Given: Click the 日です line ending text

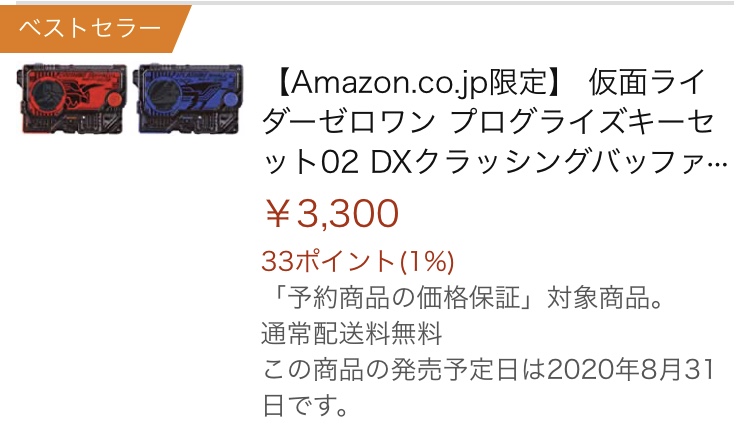Looking at the screenshot, I should pyautogui.click(x=305, y=405).
